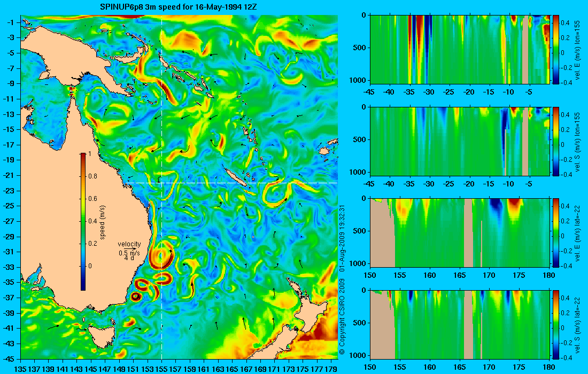Click the "01-Aug-2009 19:32:31" timestamp
Screen dimensions: 588x374
click(342, 238)
